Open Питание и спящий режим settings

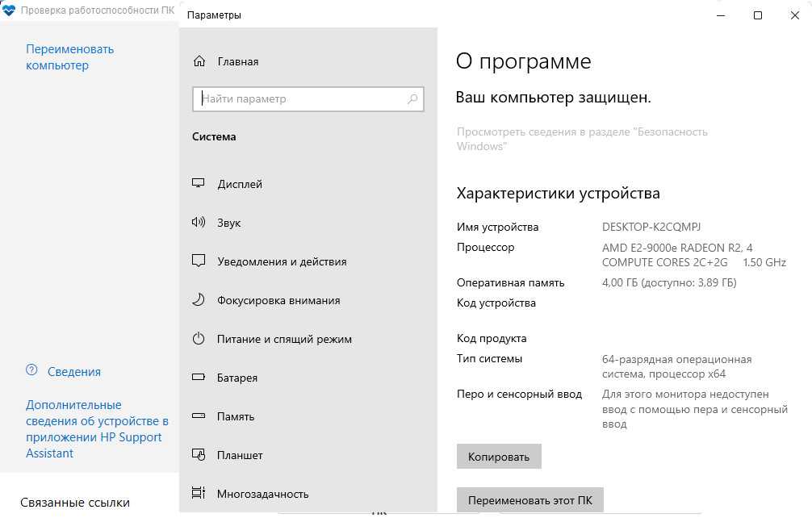(284, 339)
